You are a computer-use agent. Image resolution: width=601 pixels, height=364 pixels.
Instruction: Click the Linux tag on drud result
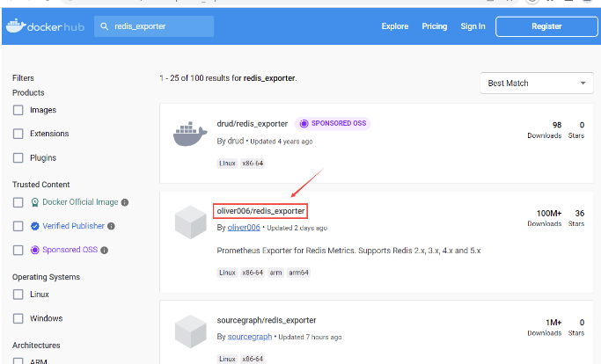(227, 164)
